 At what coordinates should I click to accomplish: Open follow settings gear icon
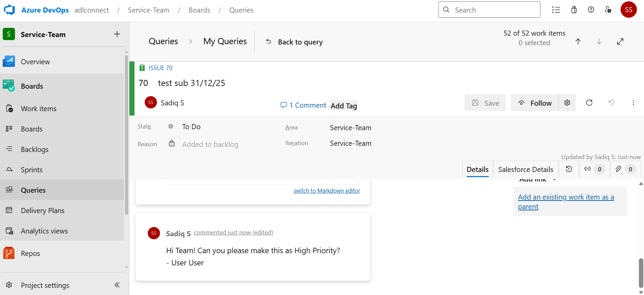point(567,103)
